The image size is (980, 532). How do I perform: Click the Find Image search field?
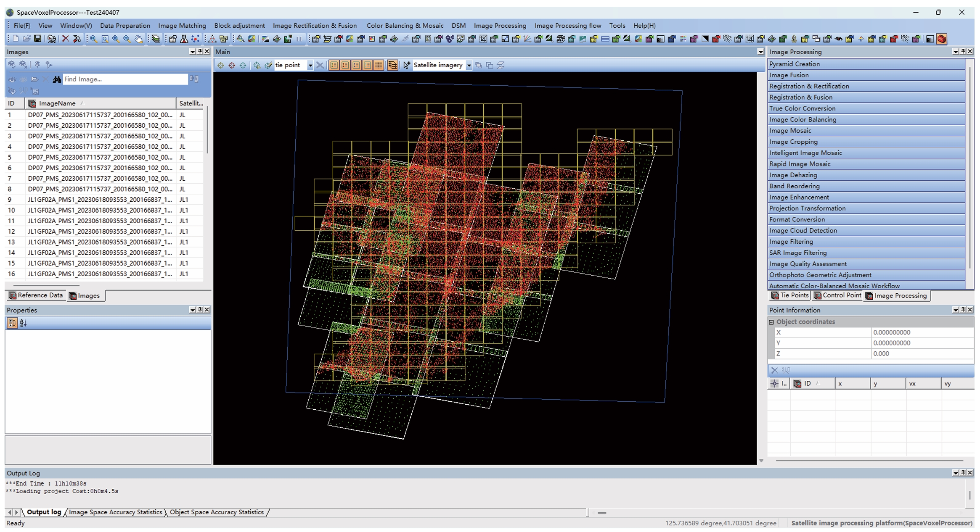tap(125, 79)
